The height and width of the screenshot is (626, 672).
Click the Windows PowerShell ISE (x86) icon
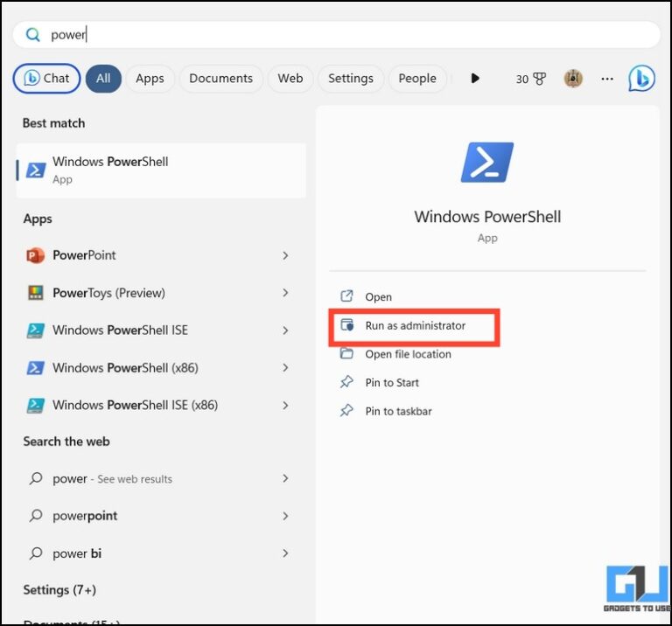coord(36,405)
